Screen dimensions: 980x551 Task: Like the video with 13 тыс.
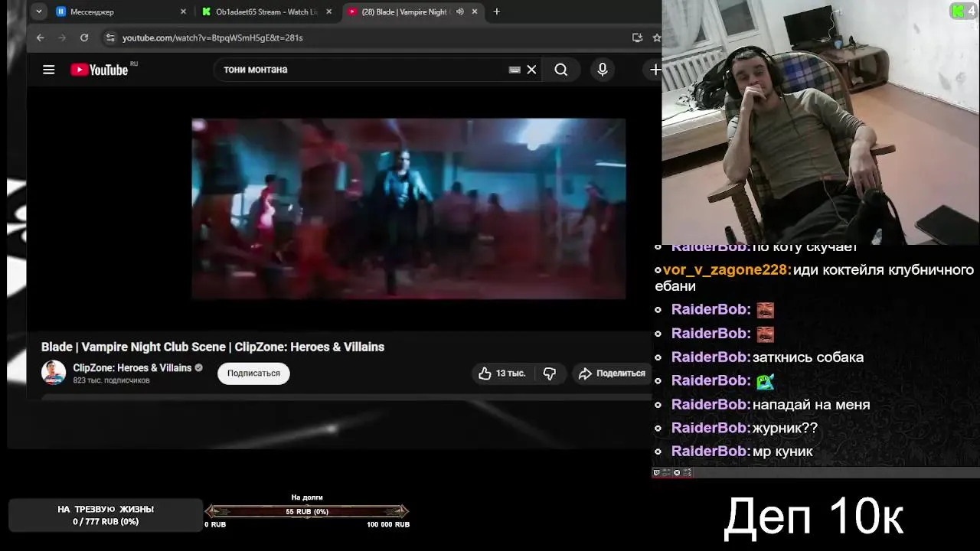coord(502,373)
